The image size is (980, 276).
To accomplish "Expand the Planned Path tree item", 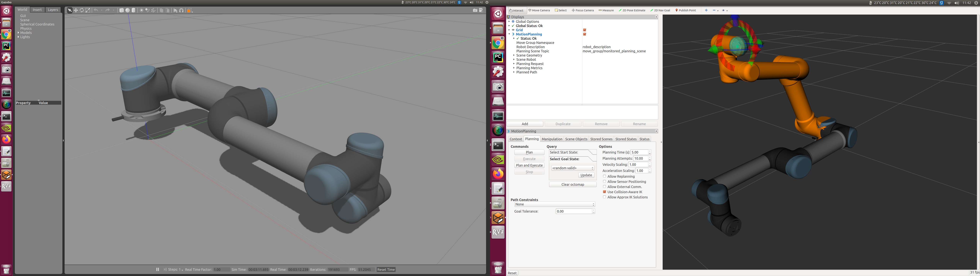I will (514, 72).
